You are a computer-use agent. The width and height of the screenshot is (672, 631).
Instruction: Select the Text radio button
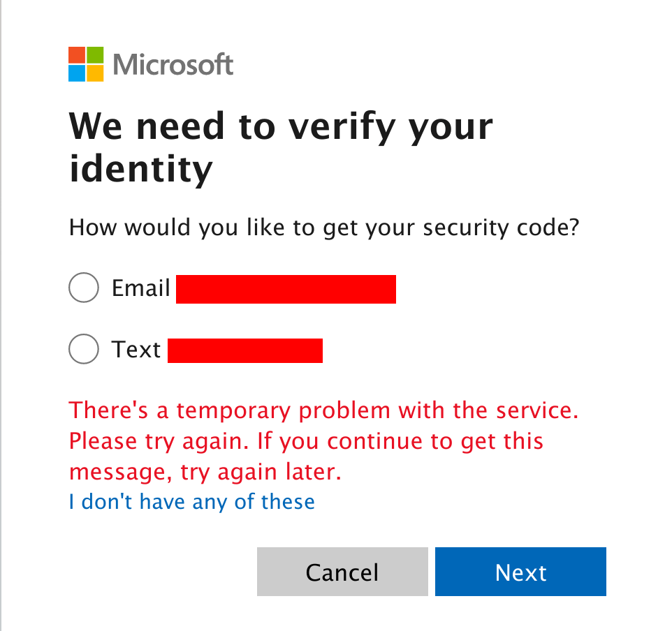click(x=84, y=349)
